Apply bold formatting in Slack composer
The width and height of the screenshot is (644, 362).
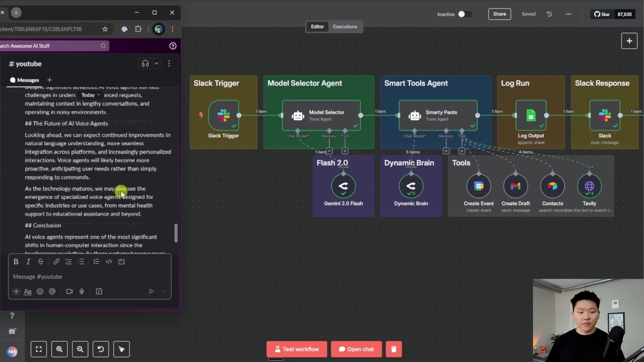pos(16,261)
